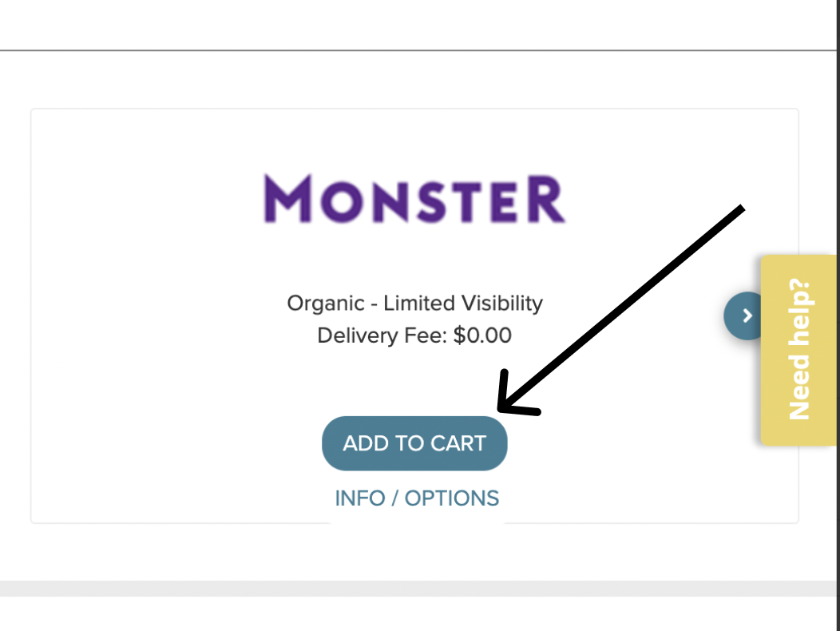Click the horizontal divider line at top

point(418,50)
